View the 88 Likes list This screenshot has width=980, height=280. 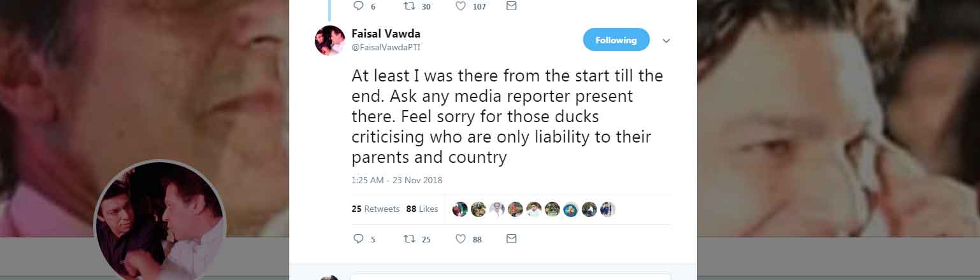pyautogui.click(x=422, y=209)
